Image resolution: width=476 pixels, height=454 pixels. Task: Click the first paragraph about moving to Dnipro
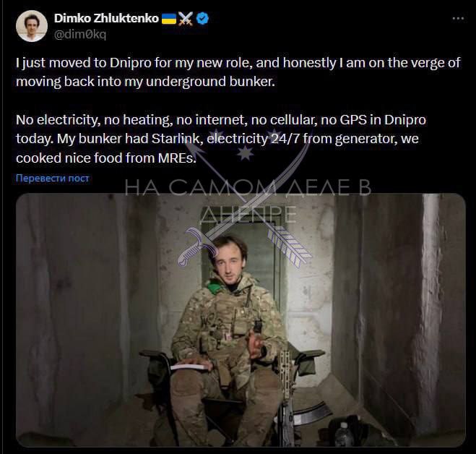coord(238,72)
